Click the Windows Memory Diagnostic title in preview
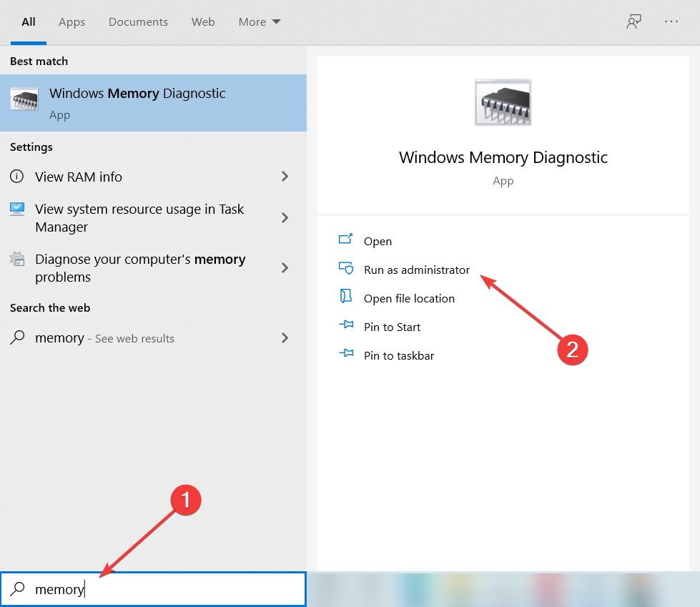Image resolution: width=700 pixels, height=607 pixels. (503, 157)
